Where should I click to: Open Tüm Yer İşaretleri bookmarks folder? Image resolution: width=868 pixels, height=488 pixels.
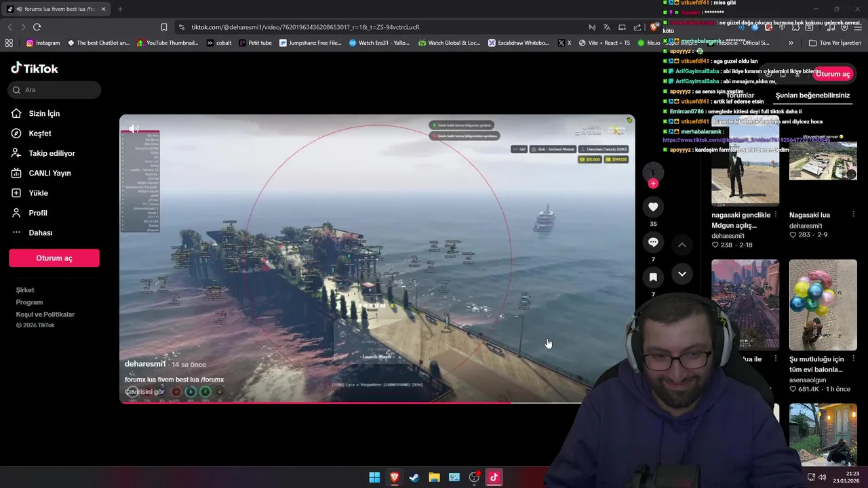[x=833, y=43]
